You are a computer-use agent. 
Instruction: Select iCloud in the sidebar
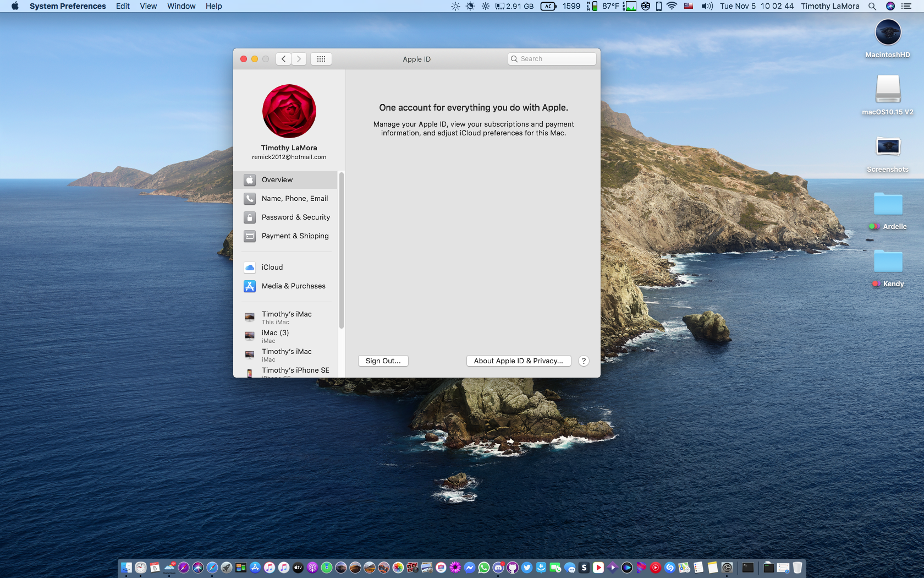285,268
